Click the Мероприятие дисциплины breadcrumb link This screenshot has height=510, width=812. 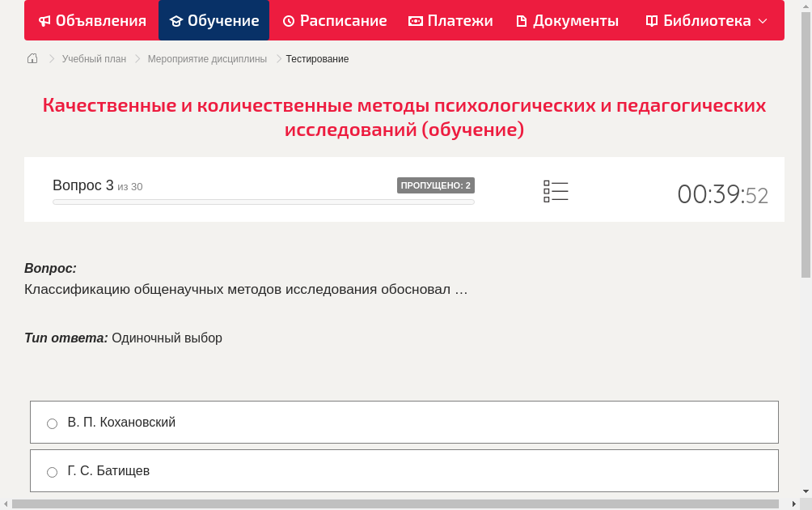[x=205, y=58]
